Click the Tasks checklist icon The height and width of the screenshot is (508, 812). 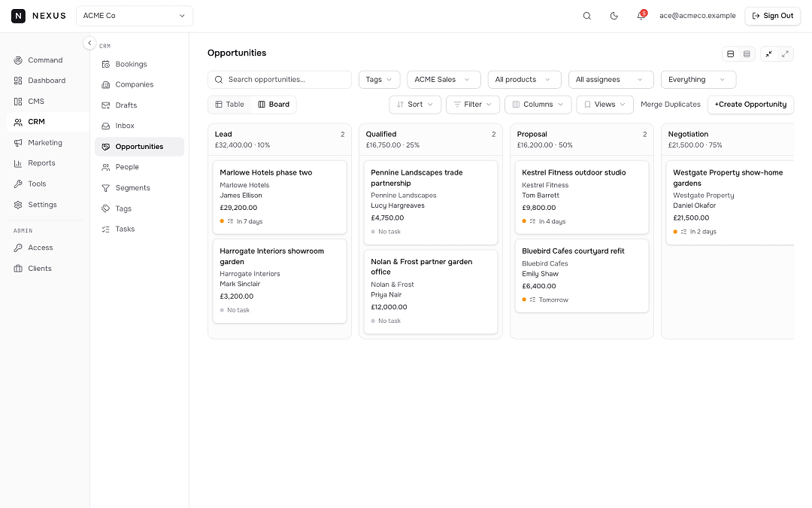(106, 229)
